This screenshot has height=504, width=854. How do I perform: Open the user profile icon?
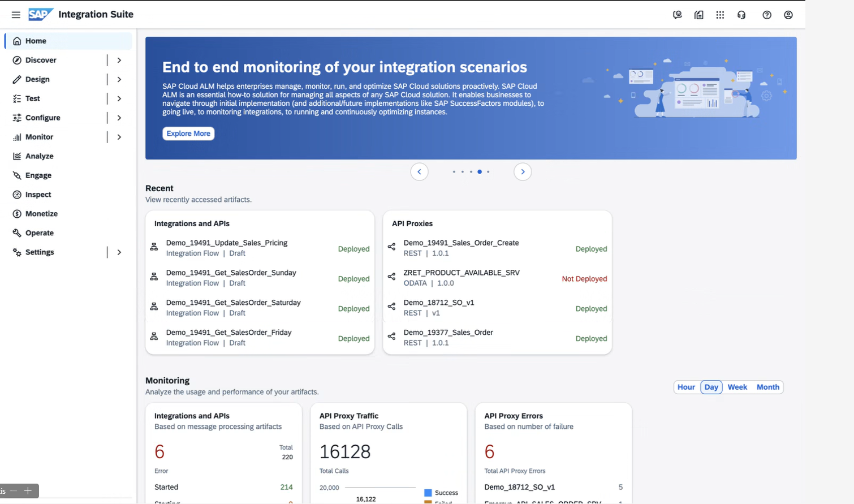788,15
